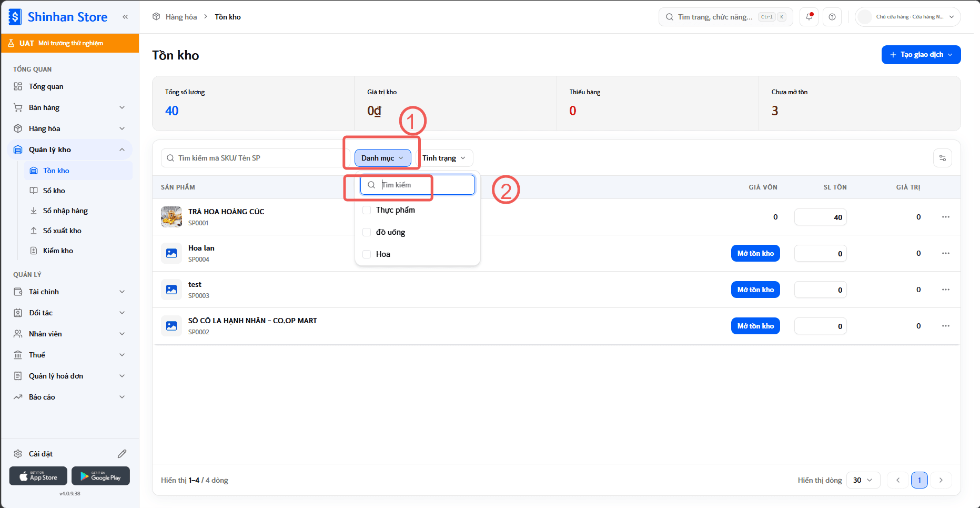This screenshot has height=508, width=980.
Task: Change rows displayed from 30 dropdown
Action: [863, 480]
